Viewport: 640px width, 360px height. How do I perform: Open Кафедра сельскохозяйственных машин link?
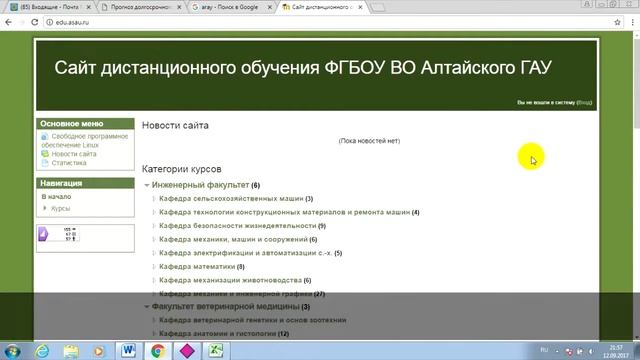231,199
